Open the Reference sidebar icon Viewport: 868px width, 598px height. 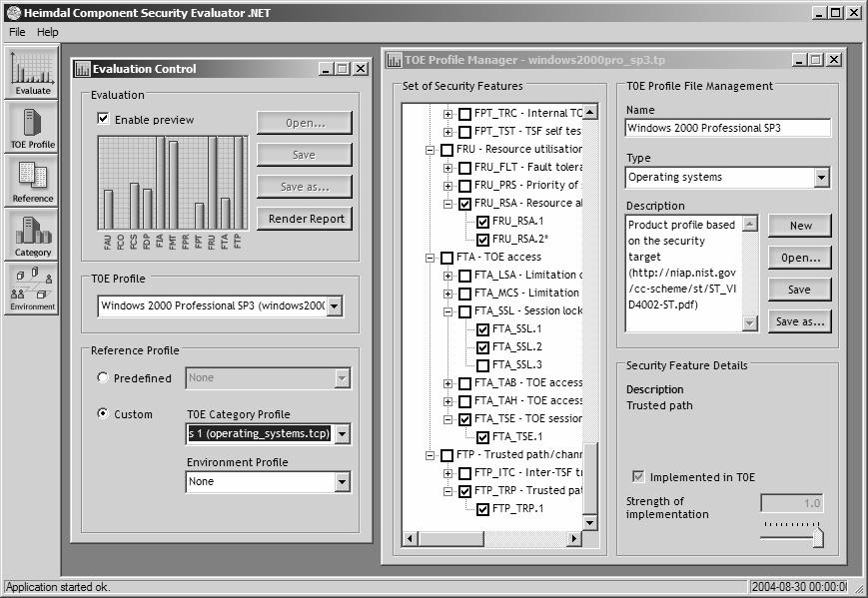coord(32,181)
